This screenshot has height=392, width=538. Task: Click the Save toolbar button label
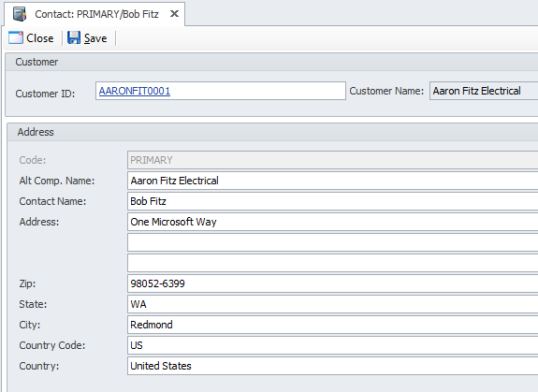[95, 38]
